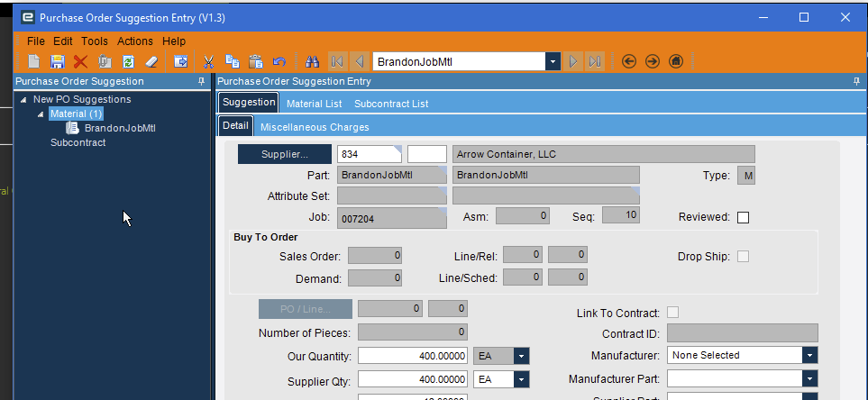Open the Miscellaneous Charges tab

tap(315, 127)
